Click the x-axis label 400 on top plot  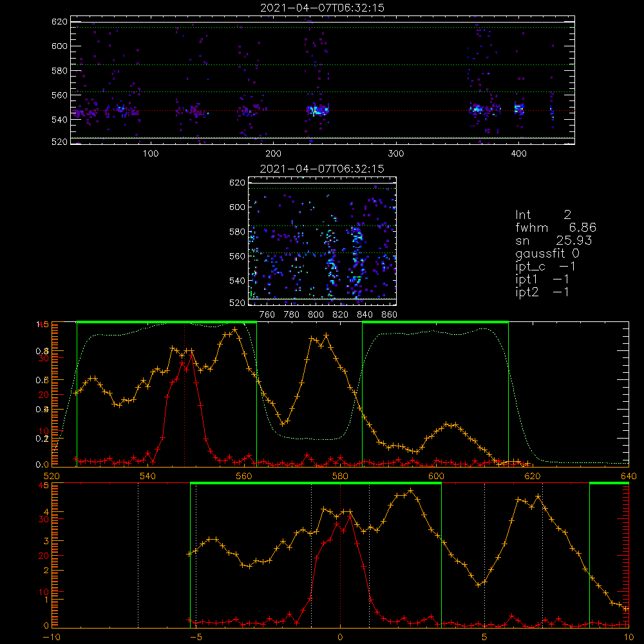click(x=518, y=154)
